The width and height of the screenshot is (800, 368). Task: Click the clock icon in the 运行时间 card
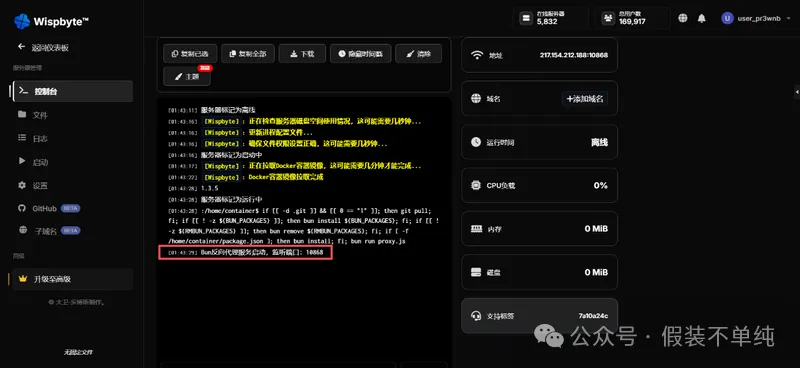point(476,142)
